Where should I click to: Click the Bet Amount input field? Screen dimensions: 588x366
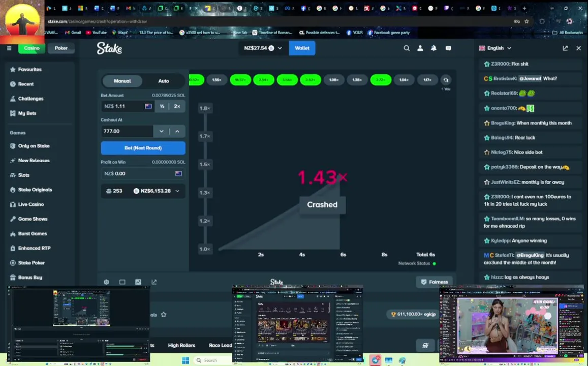coord(128,106)
